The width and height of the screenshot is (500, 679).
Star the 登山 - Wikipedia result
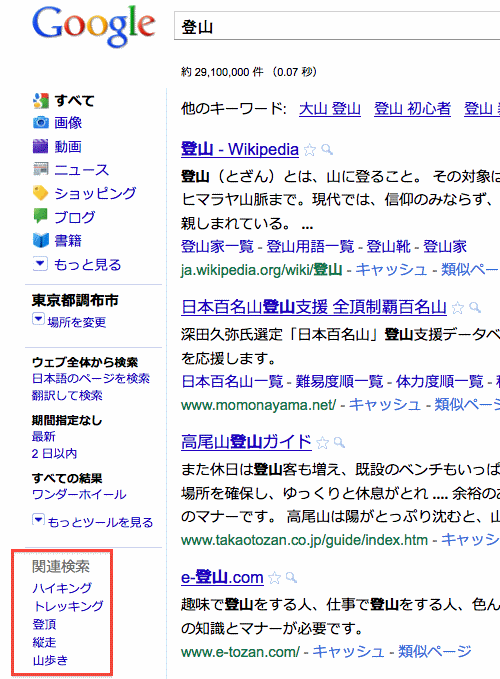coord(310,150)
